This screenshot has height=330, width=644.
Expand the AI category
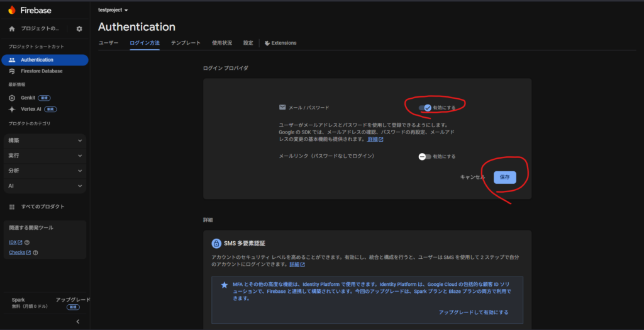(x=45, y=186)
